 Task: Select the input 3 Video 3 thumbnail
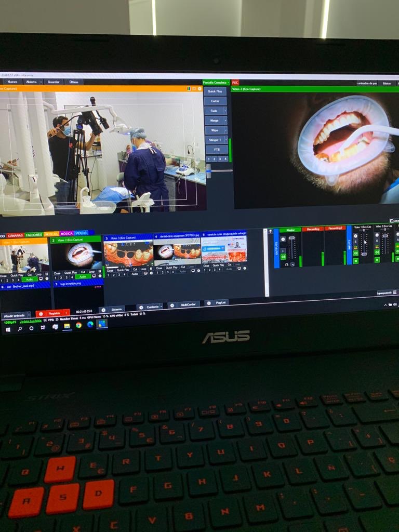[129, 255]
